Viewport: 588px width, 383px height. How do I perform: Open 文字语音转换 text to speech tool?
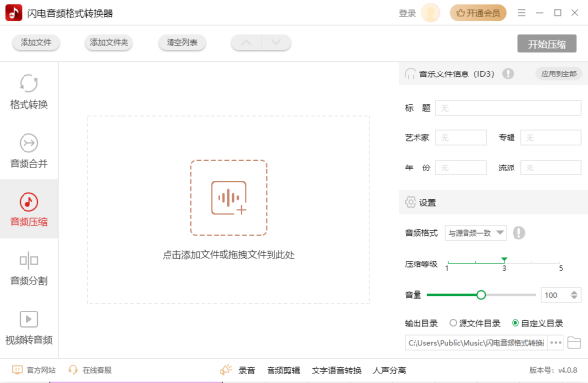click(336, 370)
